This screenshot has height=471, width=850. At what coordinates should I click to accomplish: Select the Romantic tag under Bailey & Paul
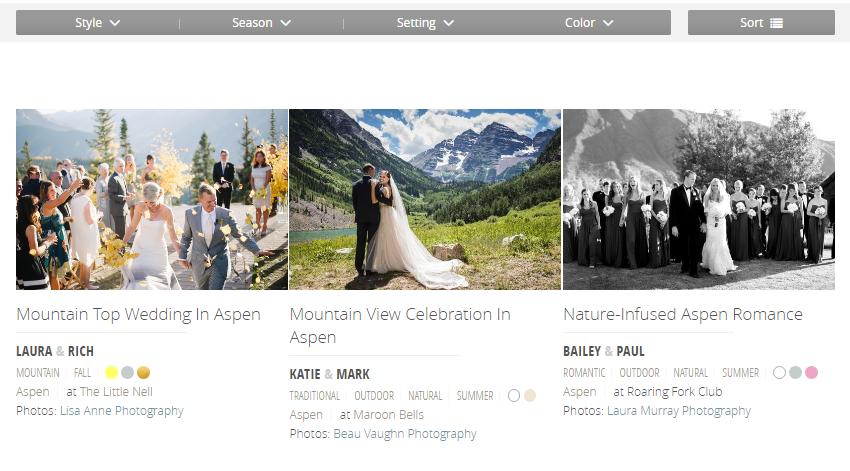coord(584,373)
